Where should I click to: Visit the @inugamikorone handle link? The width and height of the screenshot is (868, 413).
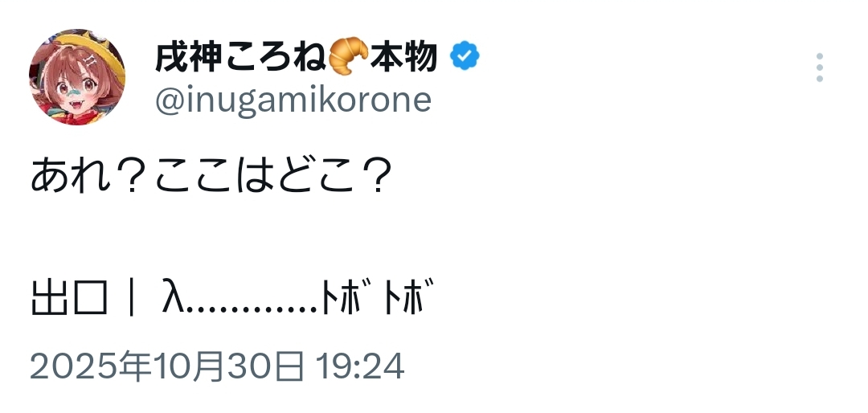coord(293,101)
